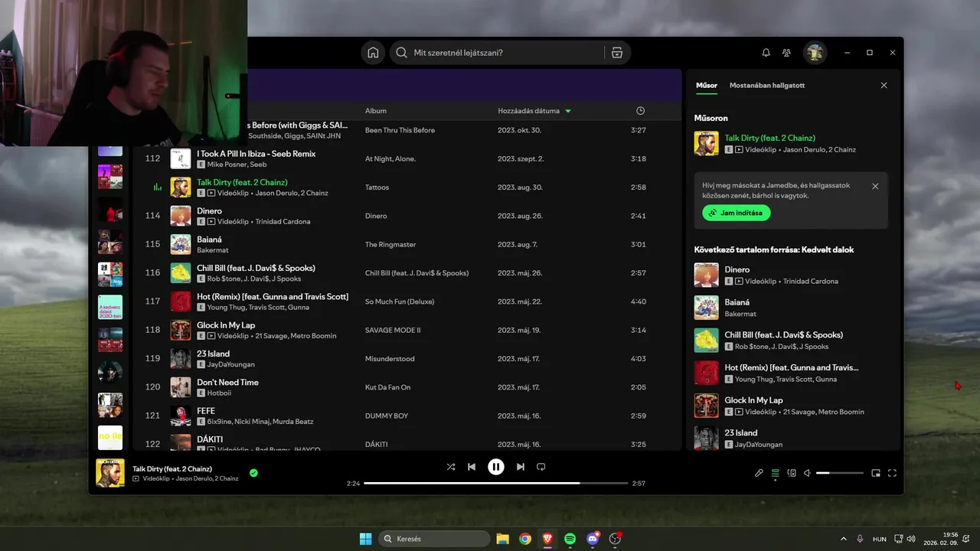Select the Baianá track title in list
The image size is (980, 551).
(209, 240)
